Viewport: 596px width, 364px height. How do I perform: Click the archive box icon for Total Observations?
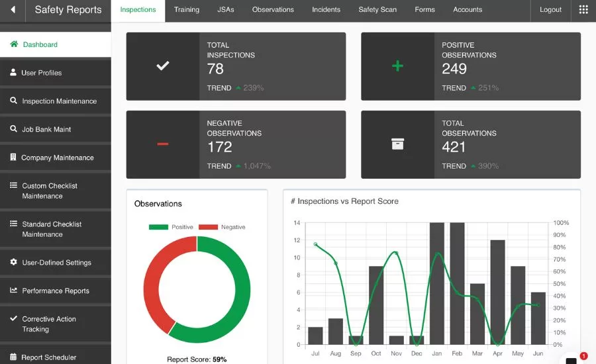click(397, 144)
